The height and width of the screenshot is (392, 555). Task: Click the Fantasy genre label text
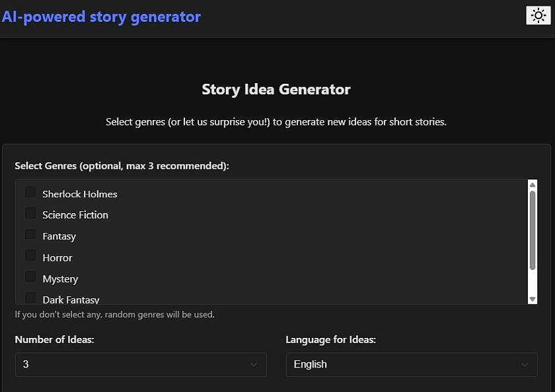point(59,236)
